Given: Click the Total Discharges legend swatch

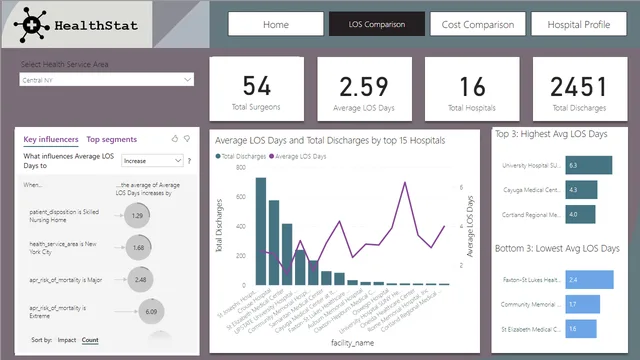Looking at the screenshot, I should click(x=218, y=156).
